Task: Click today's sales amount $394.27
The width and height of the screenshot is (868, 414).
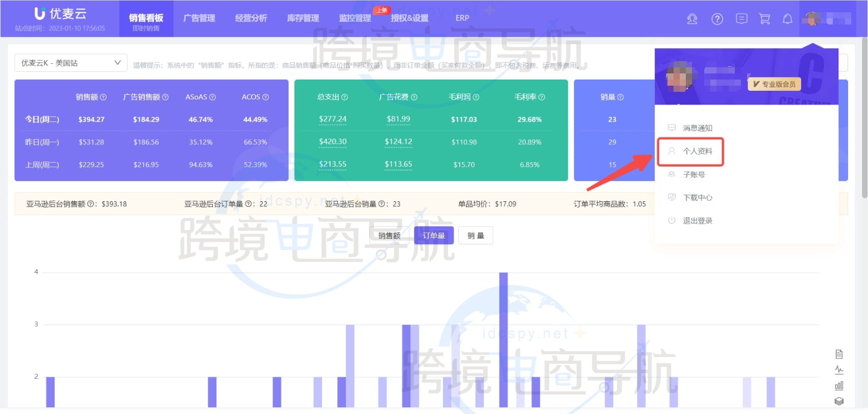Action: coord(91,119)
